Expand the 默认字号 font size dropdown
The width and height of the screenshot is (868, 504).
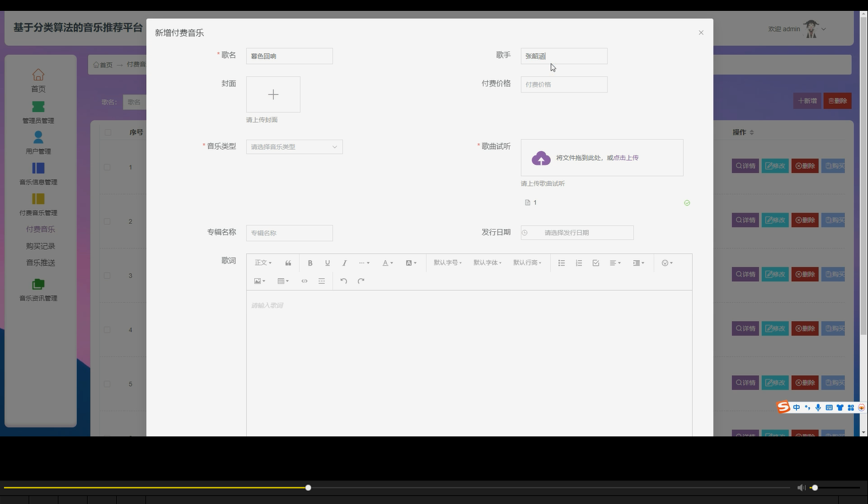tap(447, 263)
